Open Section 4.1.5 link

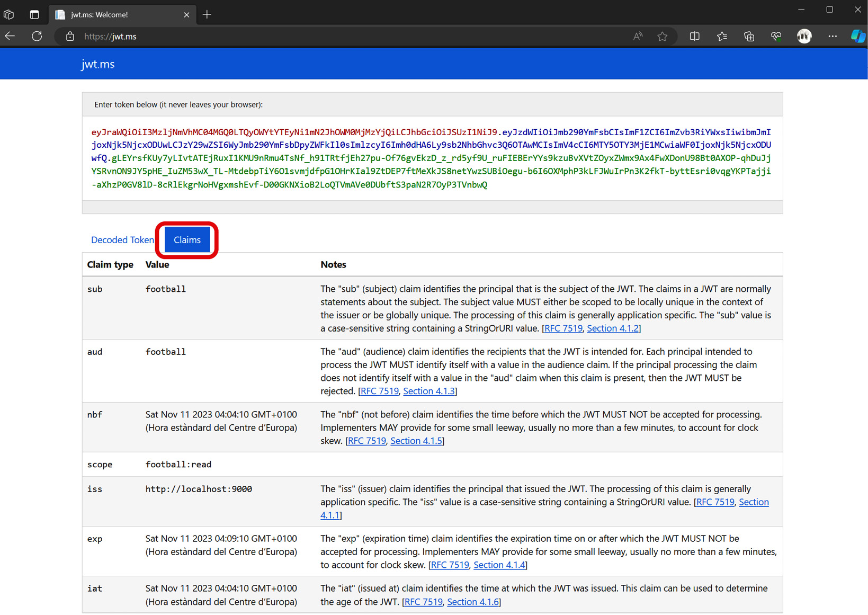(x=416, y=441)
